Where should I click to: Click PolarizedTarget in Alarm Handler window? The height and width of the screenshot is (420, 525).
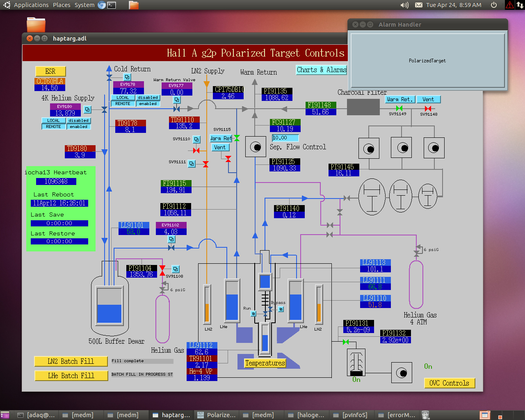coord(427,61)
